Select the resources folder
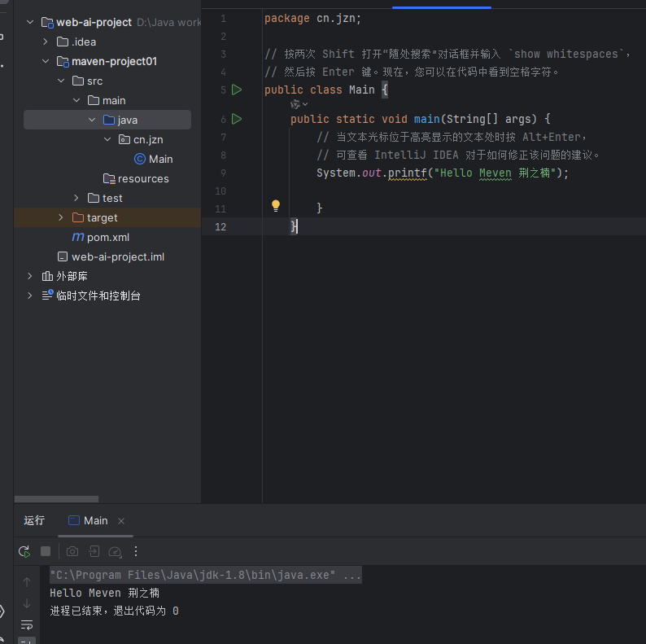The width and height of the screenshot is (646, 644). click(x=143, y=178)
